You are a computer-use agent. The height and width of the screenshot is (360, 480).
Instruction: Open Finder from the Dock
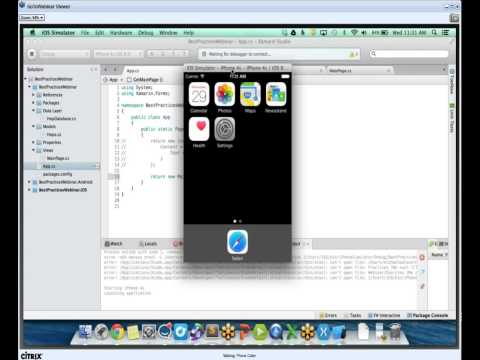[x=85, y=332]
